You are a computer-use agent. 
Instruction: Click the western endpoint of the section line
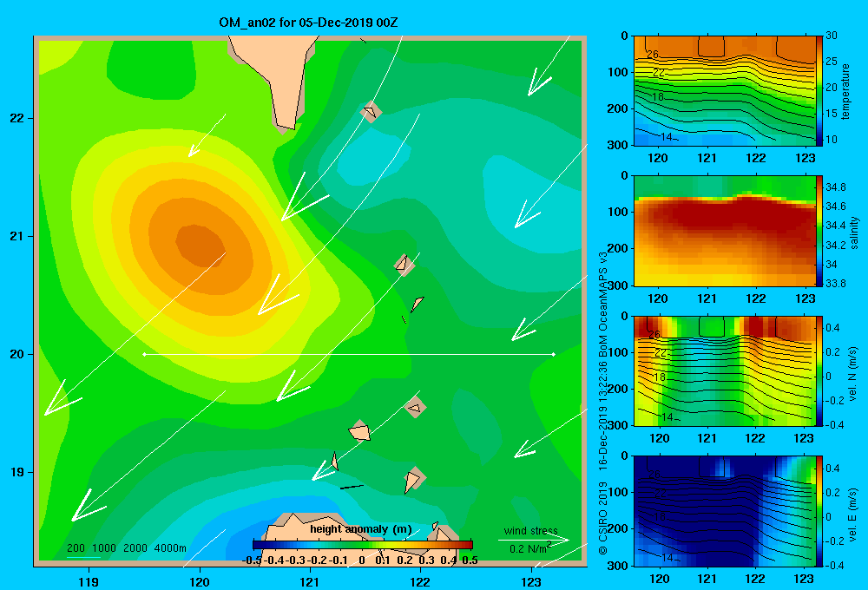coord(144,354)
